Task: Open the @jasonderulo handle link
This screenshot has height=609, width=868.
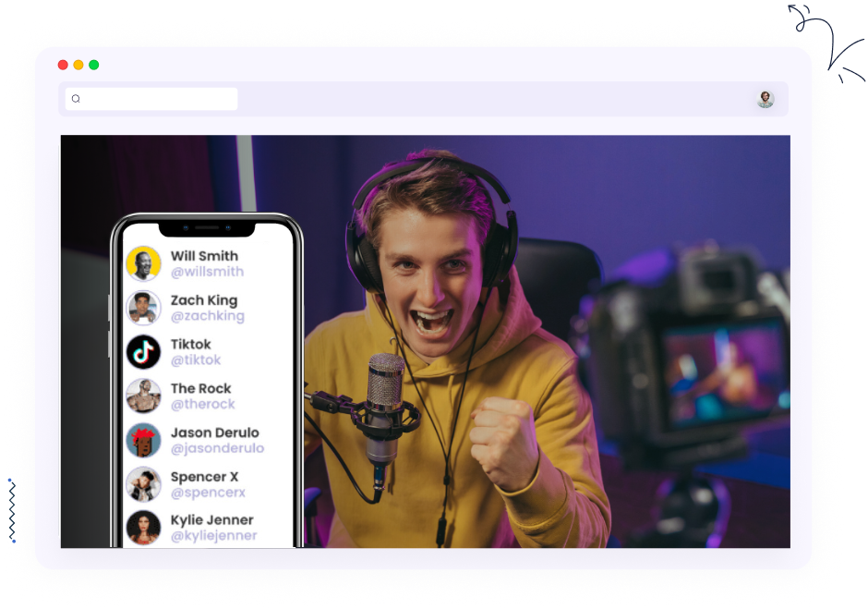Action: 217,448
